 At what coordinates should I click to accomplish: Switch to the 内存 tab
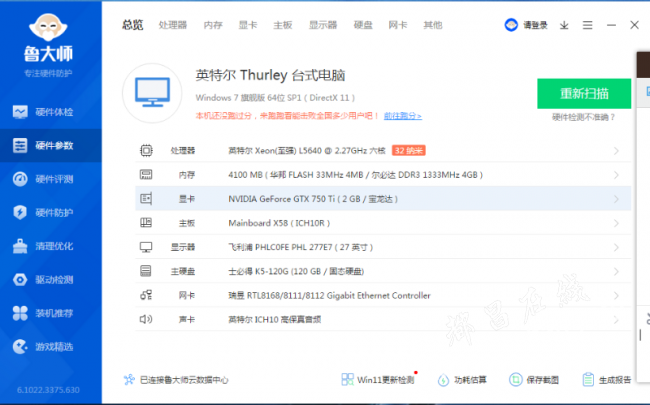click(213, 25)
